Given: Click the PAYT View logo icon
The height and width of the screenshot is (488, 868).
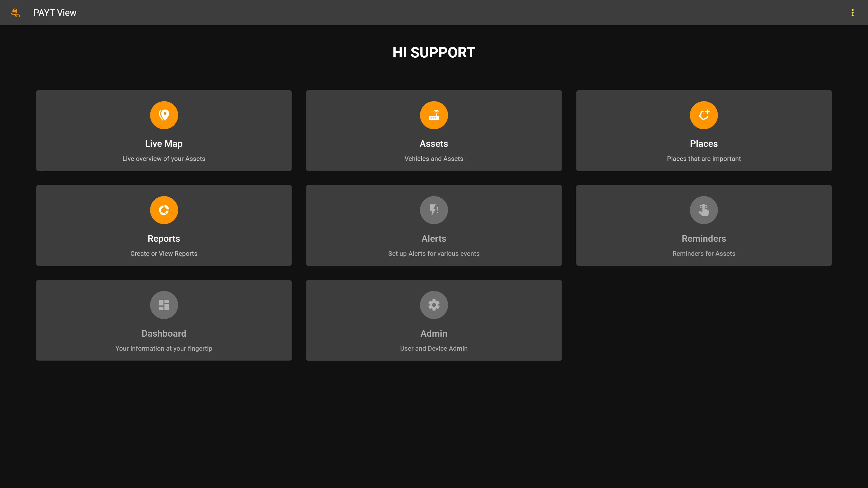Looking at the screenshot, I should pos(16,13).
